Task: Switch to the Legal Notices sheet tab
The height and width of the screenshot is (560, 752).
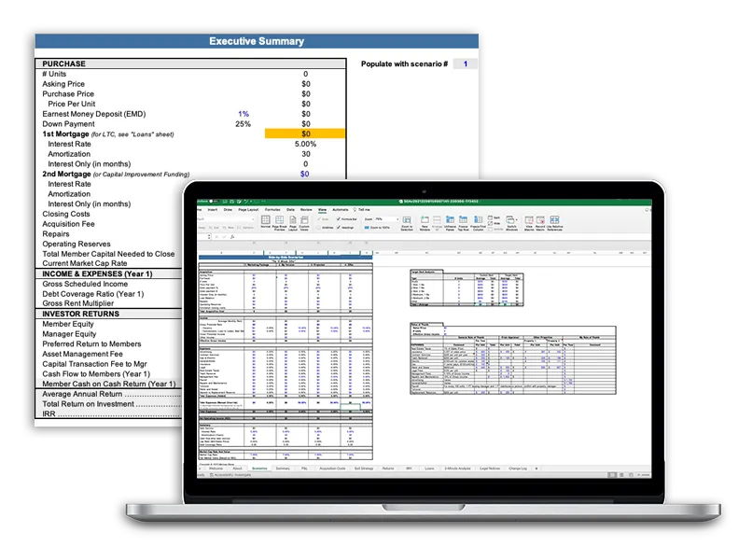Action: pos(490,469)
